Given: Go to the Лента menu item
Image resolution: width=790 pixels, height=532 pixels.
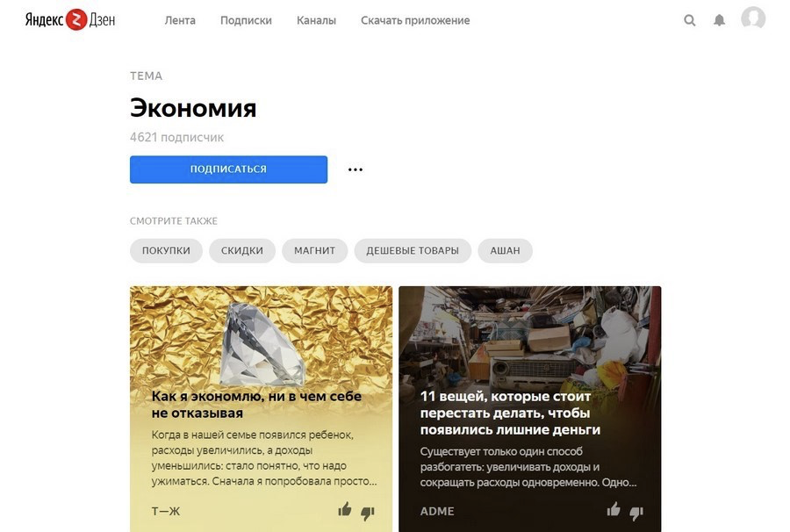Looking at the screenshot, I should point(180,21).
